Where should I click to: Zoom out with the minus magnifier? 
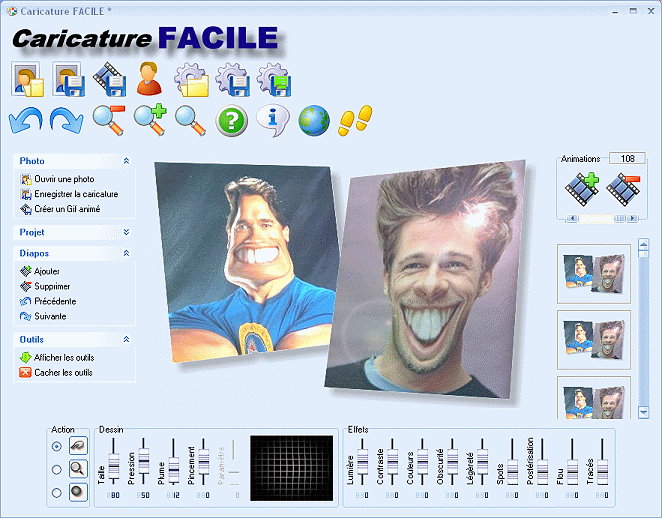[109, 120]
